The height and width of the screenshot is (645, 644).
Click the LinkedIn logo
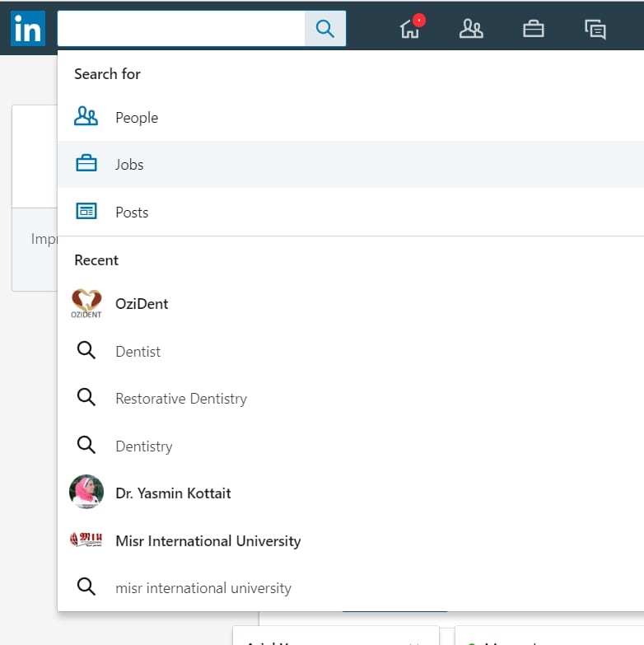point(28,28)
